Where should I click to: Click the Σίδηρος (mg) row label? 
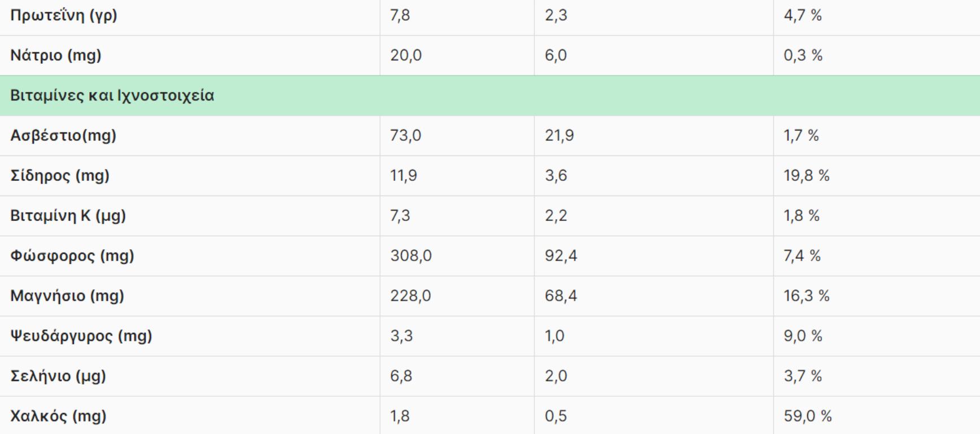(x=60, y=176)
